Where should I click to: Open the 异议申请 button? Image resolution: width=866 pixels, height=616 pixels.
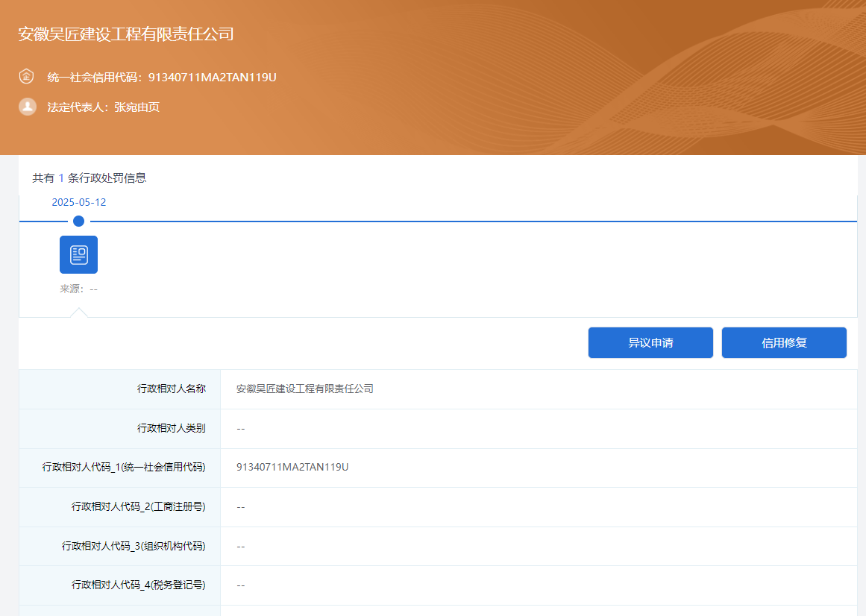click(650, 343)
